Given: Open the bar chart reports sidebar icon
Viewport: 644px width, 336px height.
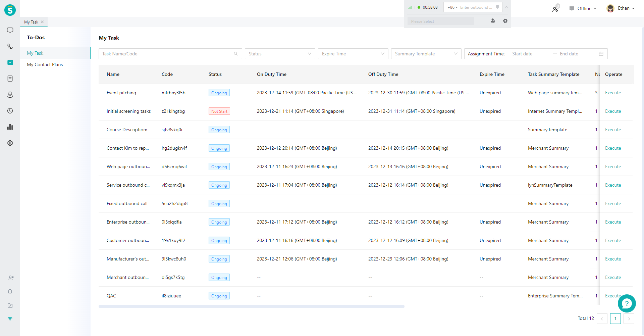Looking at the screenshot, I should point(10,127).
